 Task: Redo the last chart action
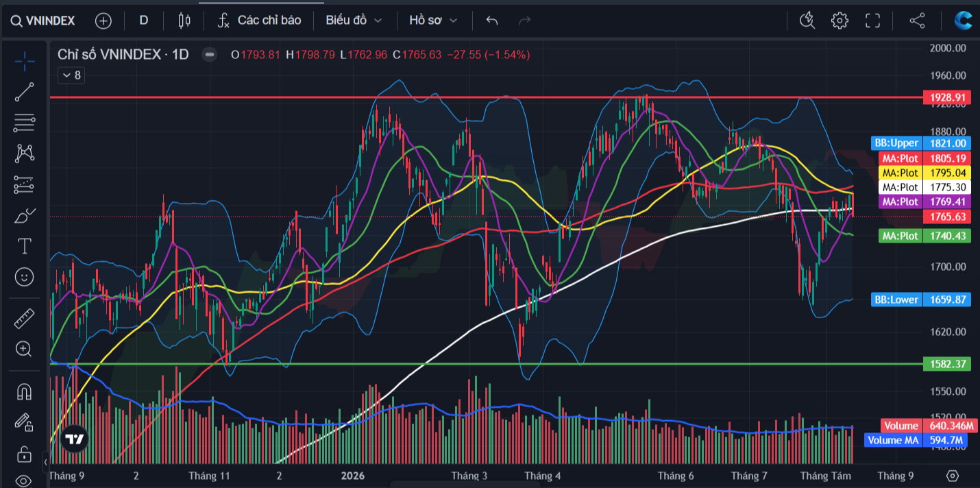tap(525, 21)
